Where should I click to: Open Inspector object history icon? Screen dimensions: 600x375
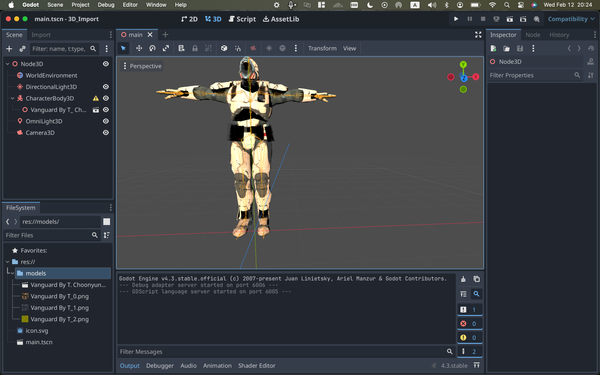pos(591,48)
